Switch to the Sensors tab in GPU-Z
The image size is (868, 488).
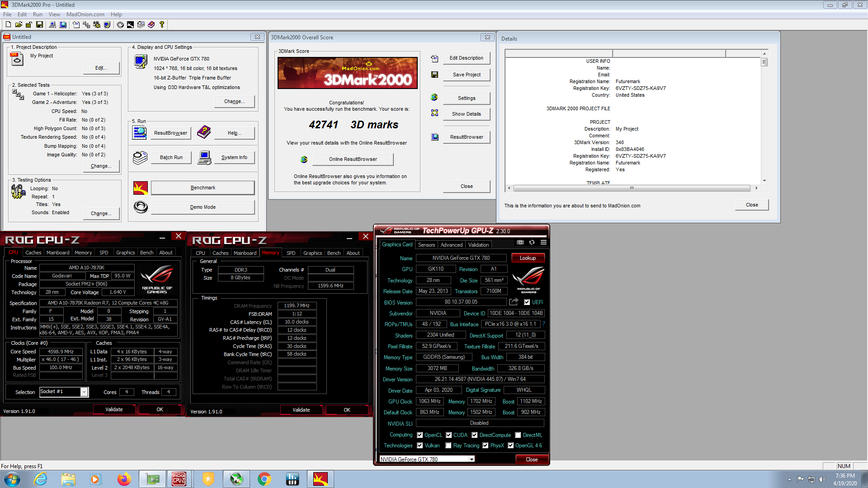426,245
